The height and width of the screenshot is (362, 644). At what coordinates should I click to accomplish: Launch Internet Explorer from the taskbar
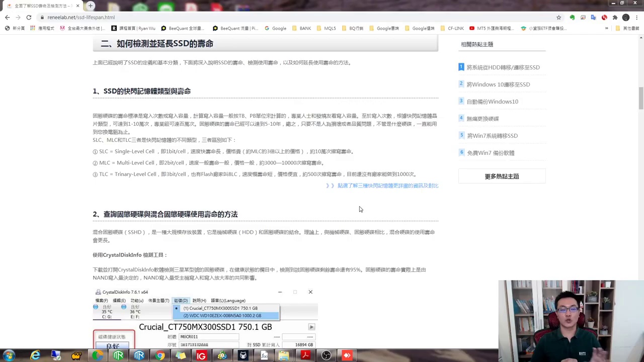tap(35, 355)
